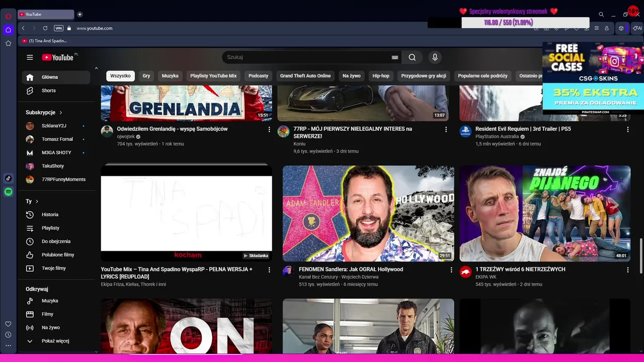This screenshot has height=362, width=644.
Task: Reload the page with refresh icon
Action: [45, 28]
